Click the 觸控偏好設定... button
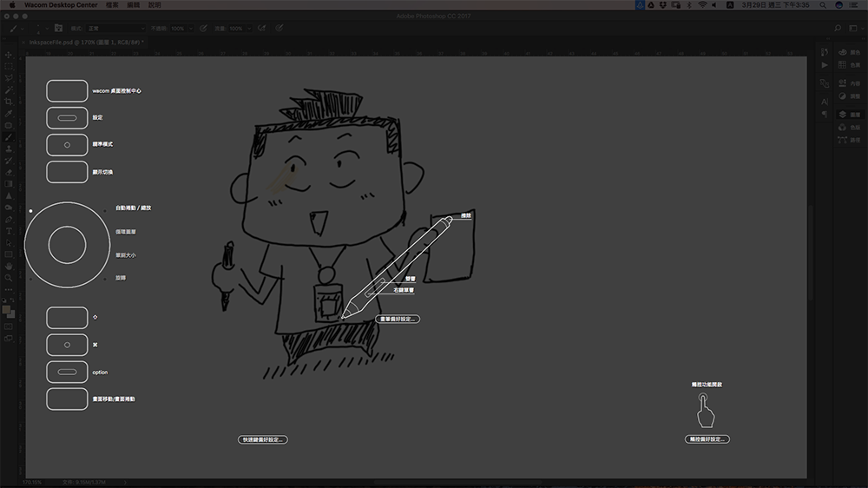The width and height of the screenshot is (868, 488). [x=707, y=440]
